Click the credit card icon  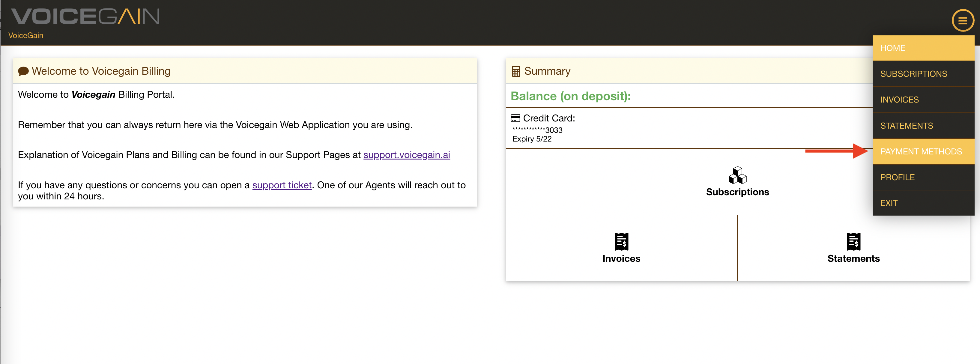515,118
